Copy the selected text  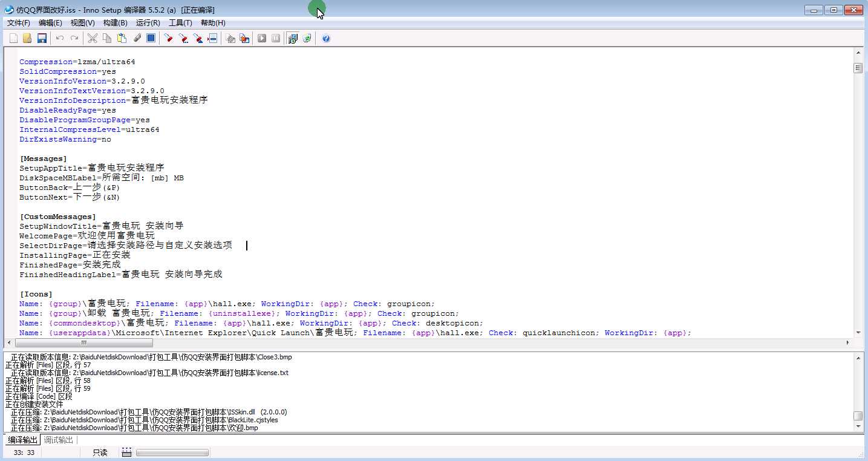[x=107, y=38]
